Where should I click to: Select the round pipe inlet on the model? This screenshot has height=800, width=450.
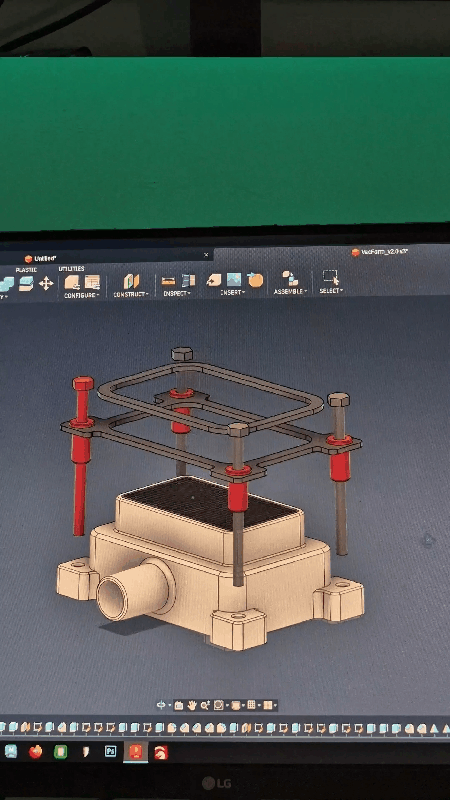(x=134, y=588)
